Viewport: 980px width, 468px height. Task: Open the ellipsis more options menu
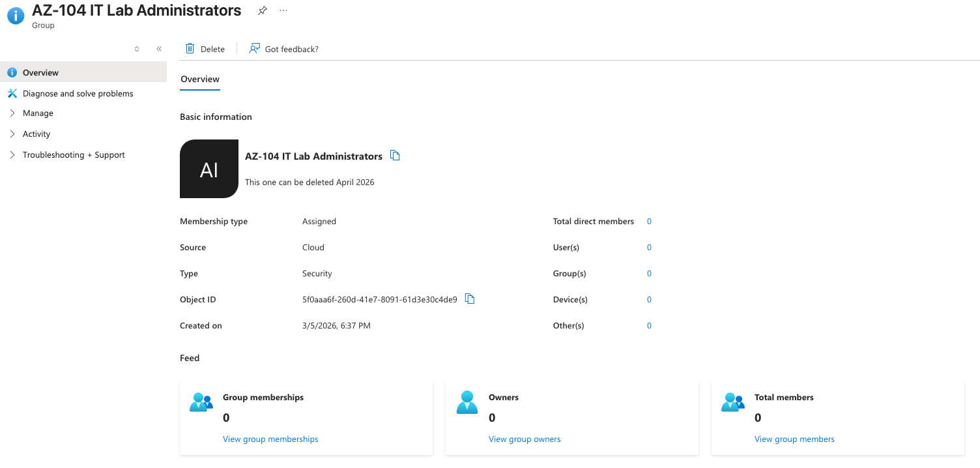point(283,11)
